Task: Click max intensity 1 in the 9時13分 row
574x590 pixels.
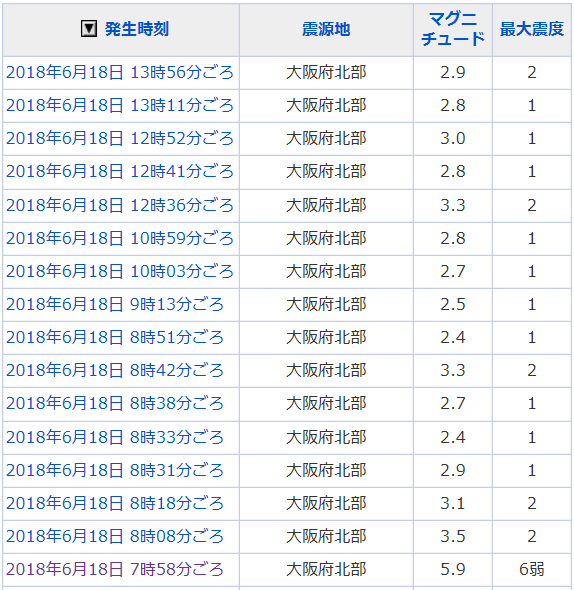Action: pos(531,304)
